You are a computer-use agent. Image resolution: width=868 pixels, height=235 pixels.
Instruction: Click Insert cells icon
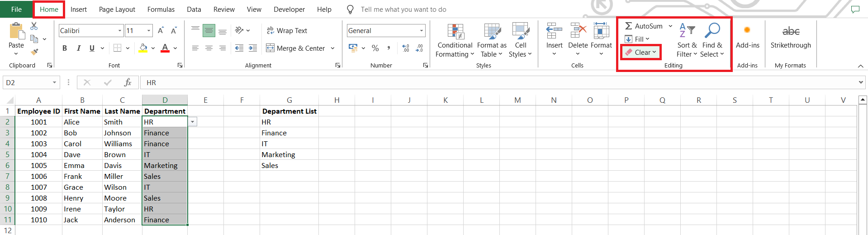coord(554,31)
